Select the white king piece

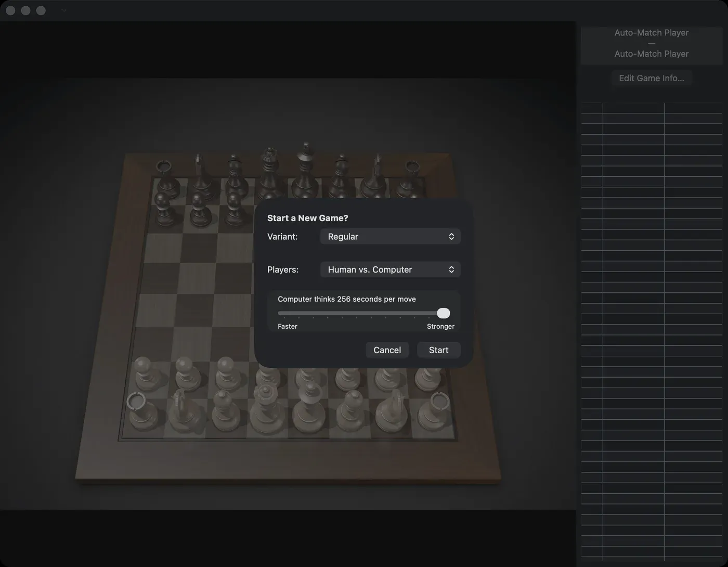click(x=309, y=409)
